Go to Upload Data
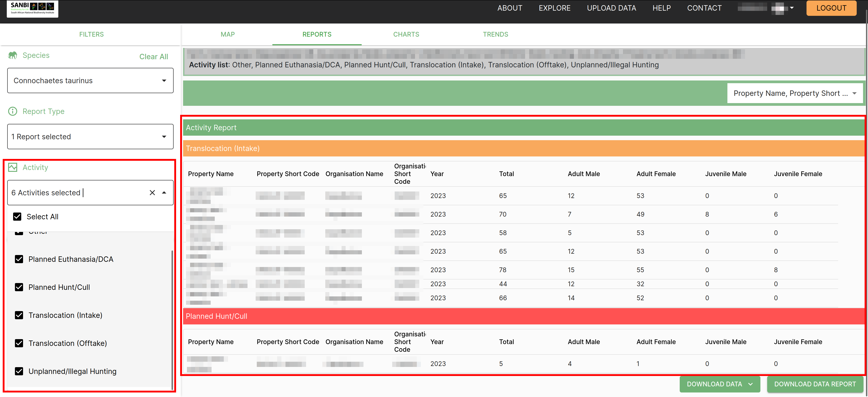Viewport: 868px width, 397px height. (612, 8)
